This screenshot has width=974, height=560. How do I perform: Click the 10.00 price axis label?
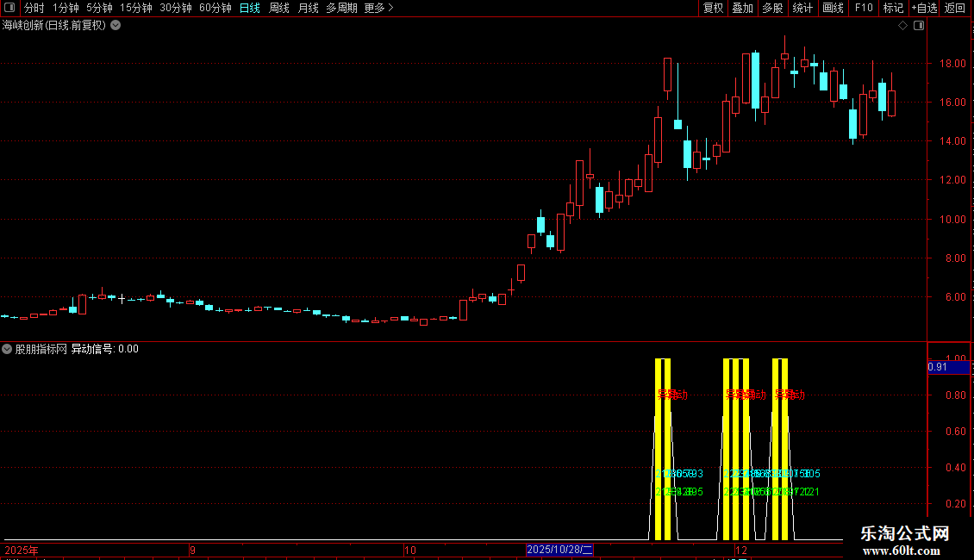tap(952, 219)
